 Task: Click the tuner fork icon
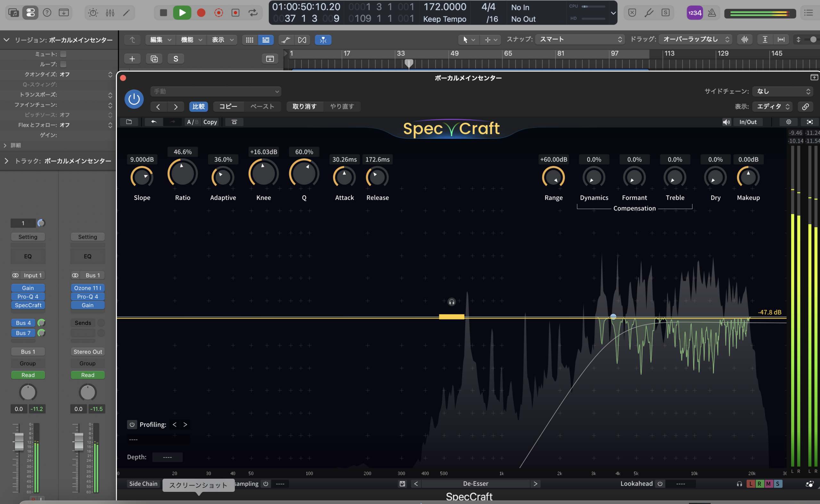point(649,13)
